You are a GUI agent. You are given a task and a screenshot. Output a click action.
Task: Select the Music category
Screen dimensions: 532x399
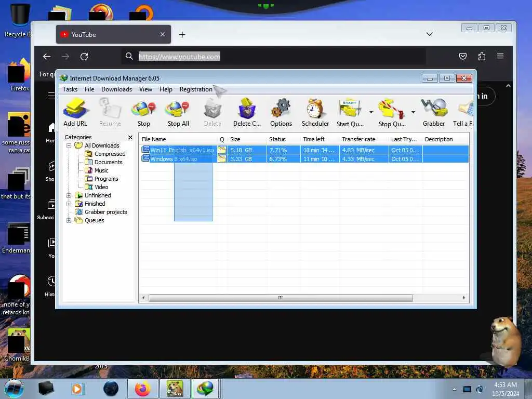[x=101, y=170]
